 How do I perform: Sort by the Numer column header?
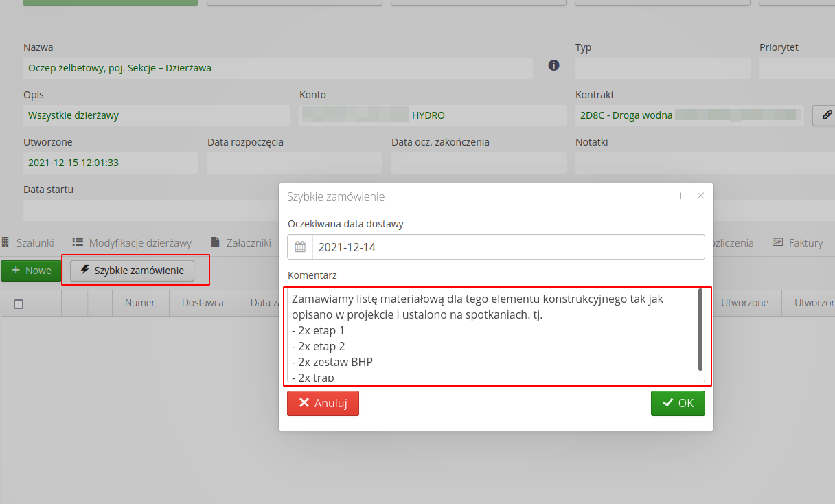tap(139, 303)
